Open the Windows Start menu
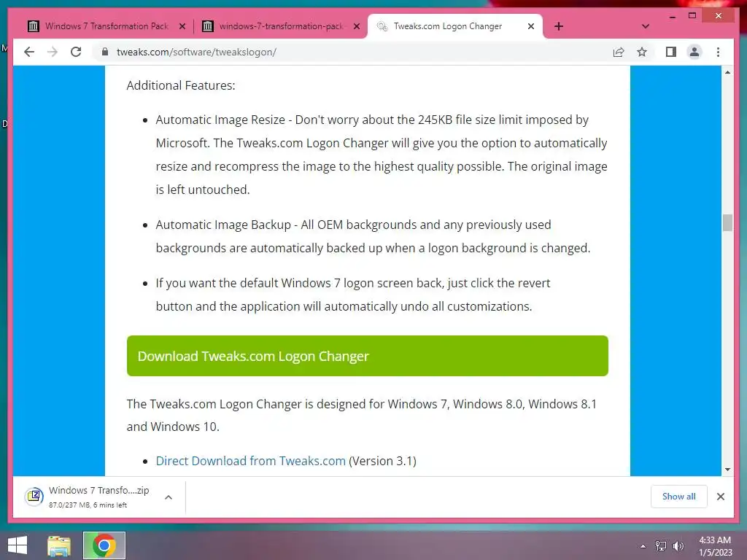This screenshot has height=560, width=747. pos(18,545)
